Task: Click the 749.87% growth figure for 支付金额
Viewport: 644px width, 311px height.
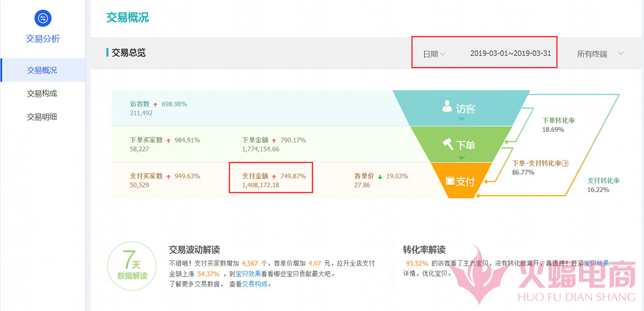Action: [293, 176]
